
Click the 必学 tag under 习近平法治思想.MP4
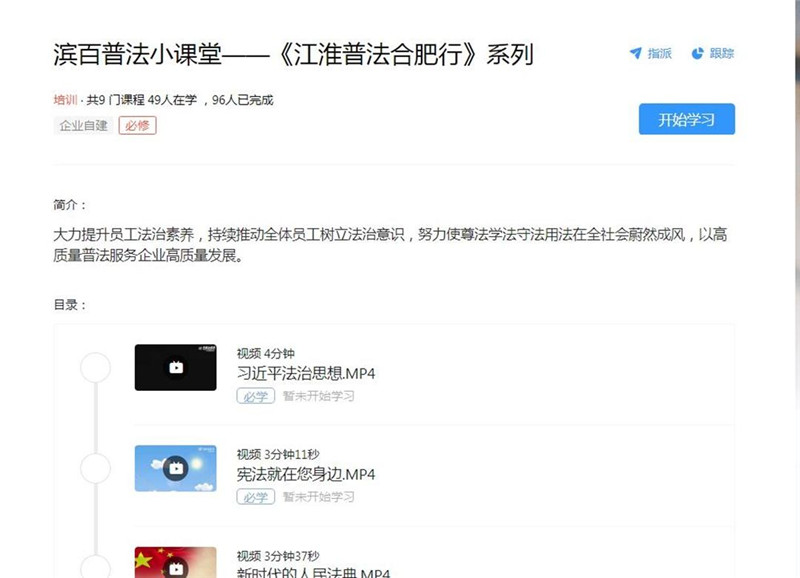pos(256,398)
